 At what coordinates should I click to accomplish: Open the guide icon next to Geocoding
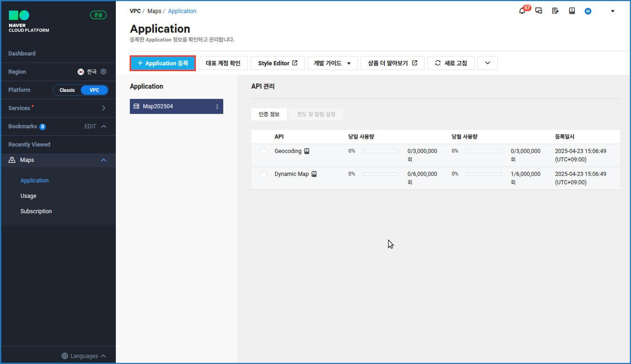[307, 151]
